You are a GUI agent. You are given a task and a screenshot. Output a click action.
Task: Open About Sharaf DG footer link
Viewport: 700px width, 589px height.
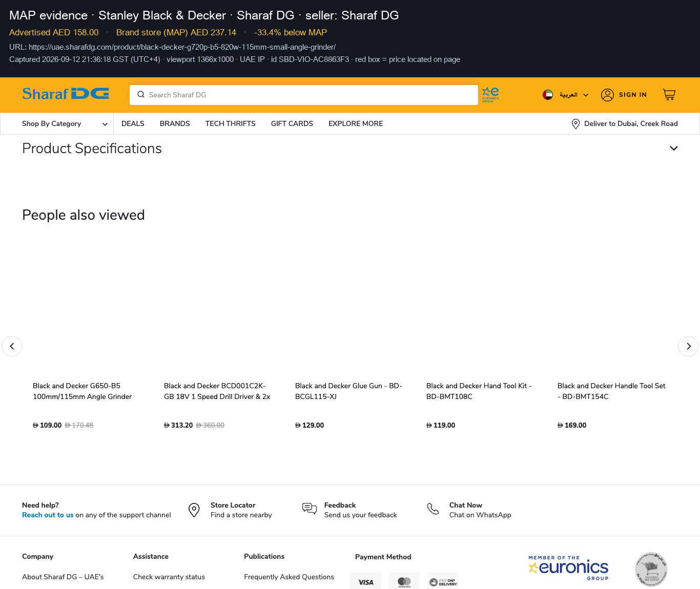pos(63,577)
